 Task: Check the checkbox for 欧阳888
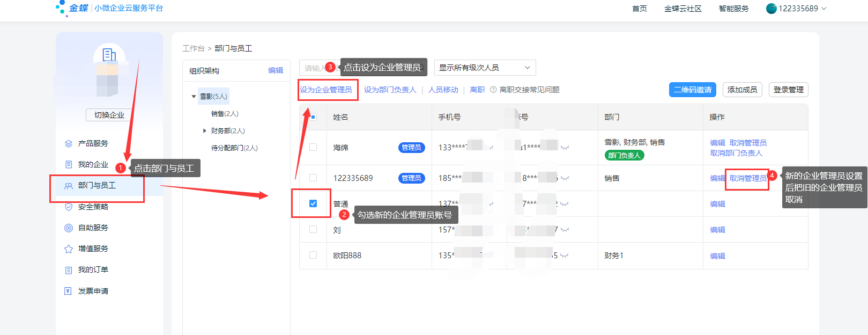(x=313, y=255)
